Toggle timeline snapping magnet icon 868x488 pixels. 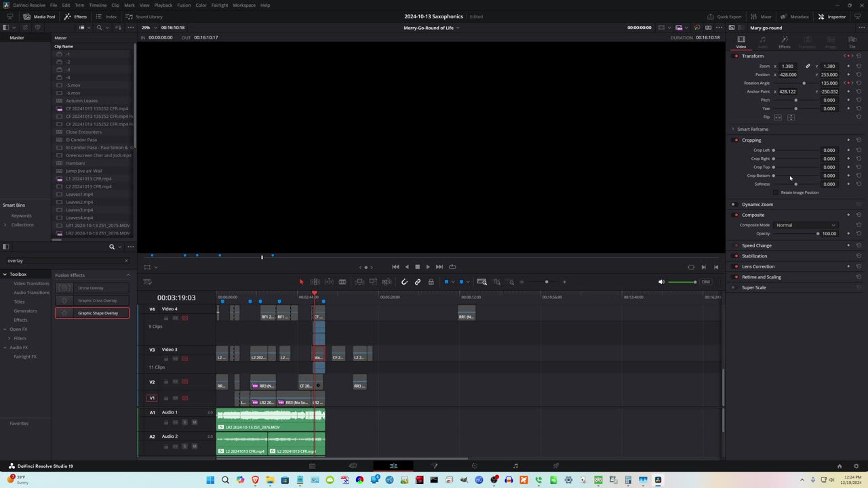tap(404, 282)
